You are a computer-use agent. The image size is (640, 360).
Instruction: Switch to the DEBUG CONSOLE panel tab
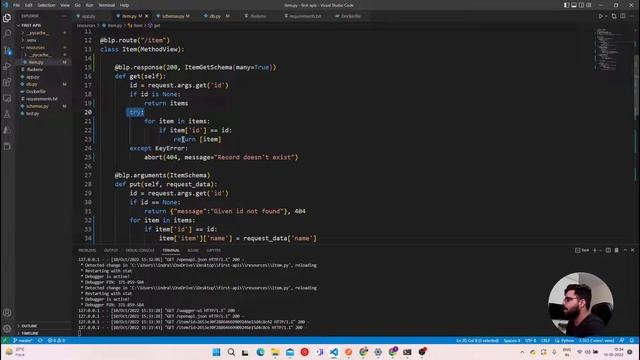coord(140,250)
